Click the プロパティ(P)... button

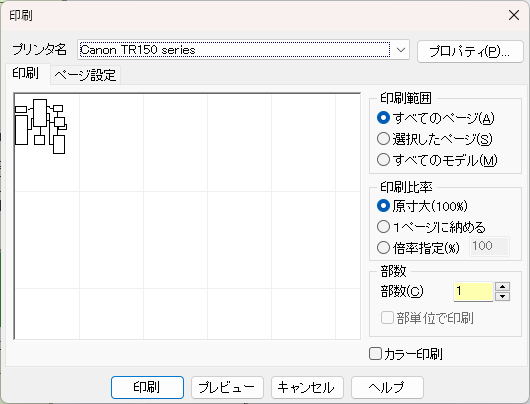(470, 51)
